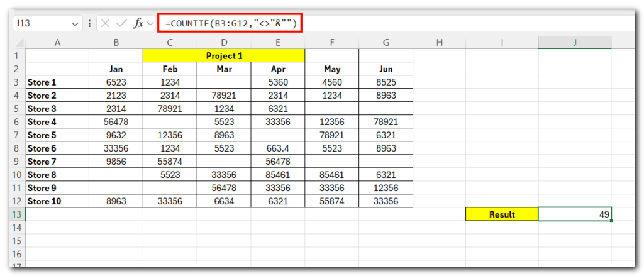Image resolution: width=644 pixels, height=276 pixels.
Task: Select row 16 header
Action: pos(17,254)
